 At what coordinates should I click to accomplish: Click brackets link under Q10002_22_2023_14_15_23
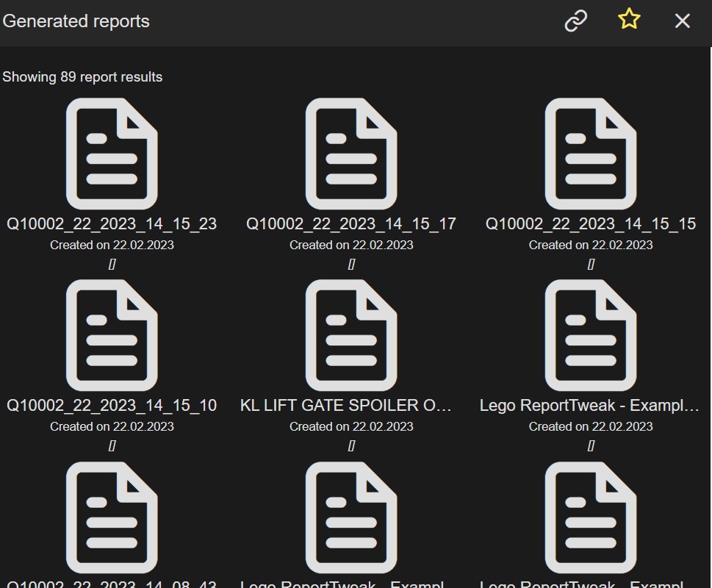(x=111, y=263)
